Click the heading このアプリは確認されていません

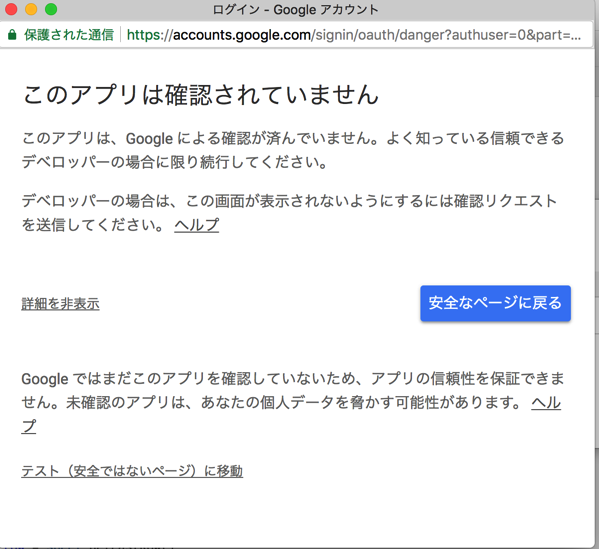coord(201,94)
